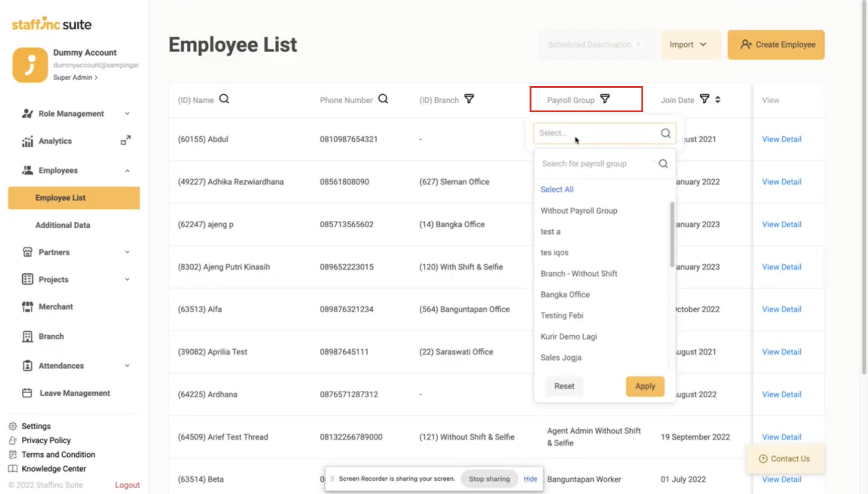
Task: Click the Search for payroll group field
Action: [605, 164]
